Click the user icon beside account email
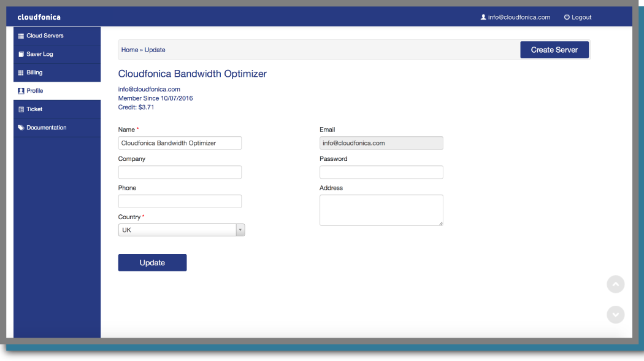 pos(483,17)
